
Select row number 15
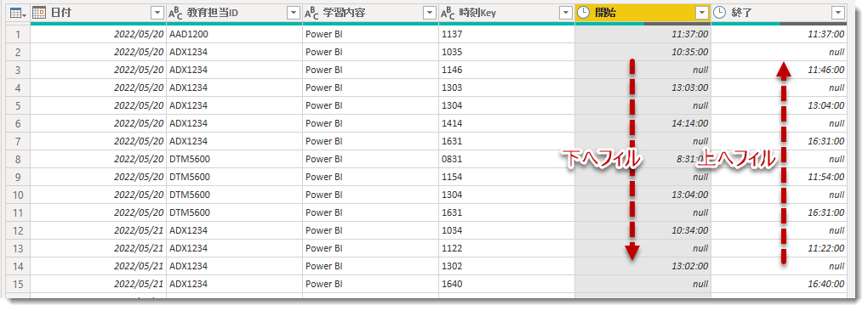pyautogui.click(x=18, y=284)
